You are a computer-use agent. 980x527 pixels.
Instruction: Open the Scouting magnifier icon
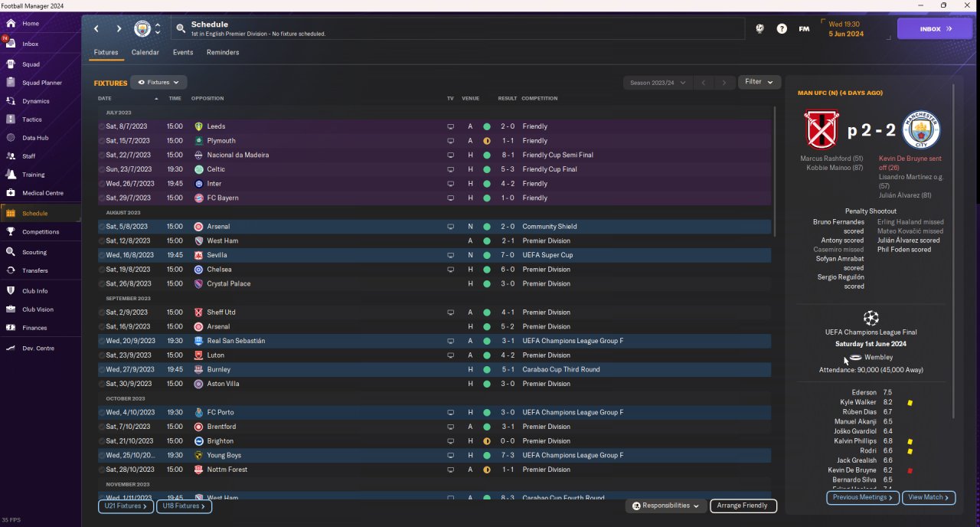tap(11, 252)
